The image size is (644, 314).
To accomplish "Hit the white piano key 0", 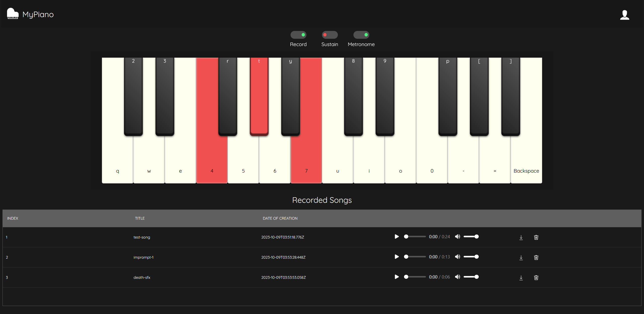I will click(432, 159).
